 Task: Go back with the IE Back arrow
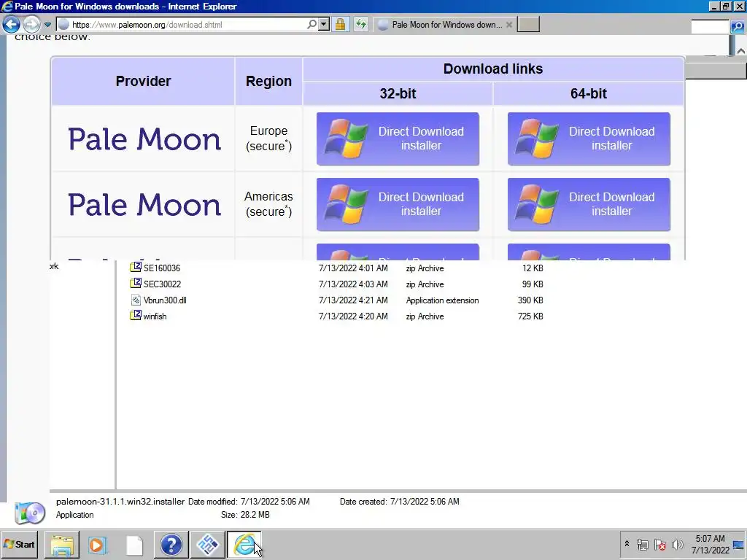pos(12,24)
